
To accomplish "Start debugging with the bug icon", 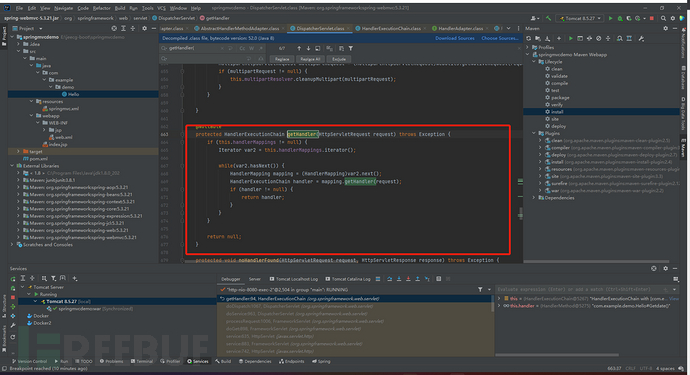I will click(x=620, y=18).
